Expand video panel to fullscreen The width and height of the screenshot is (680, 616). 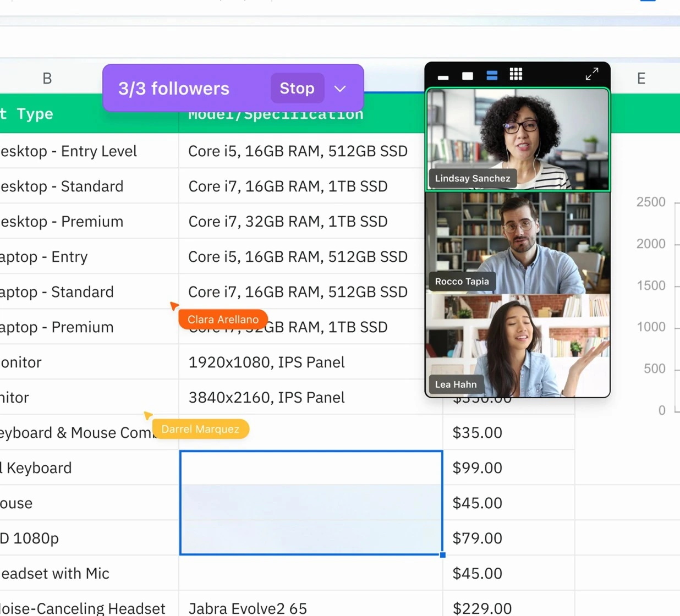592,74
